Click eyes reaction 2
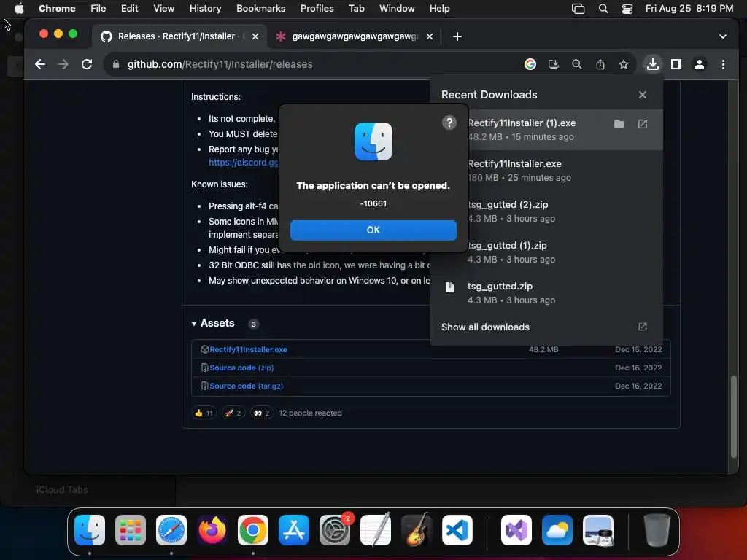Viewport: 747px width, 560px height. tap(262, 413)
